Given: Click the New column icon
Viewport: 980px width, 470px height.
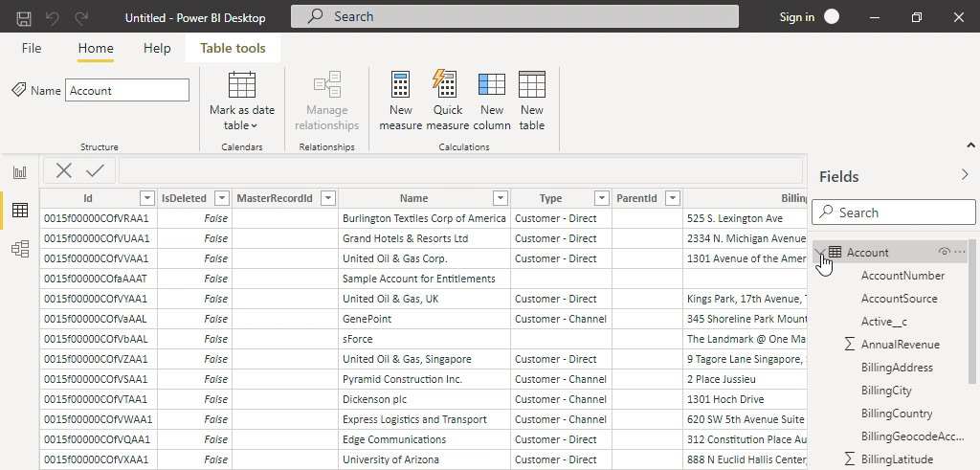Looking at the screenshot, I should 491,84.
